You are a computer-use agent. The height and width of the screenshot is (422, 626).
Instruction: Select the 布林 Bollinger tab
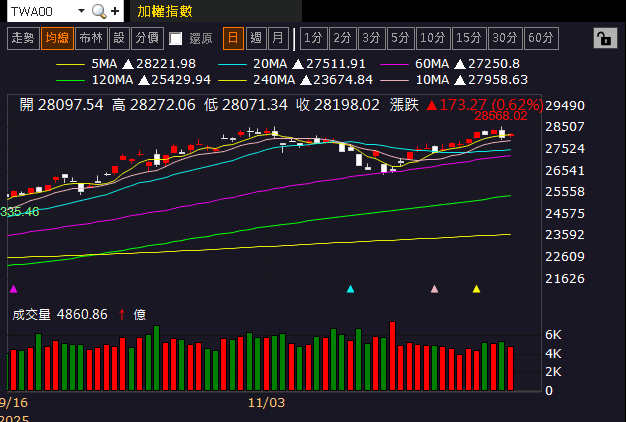tap(91, 38)
